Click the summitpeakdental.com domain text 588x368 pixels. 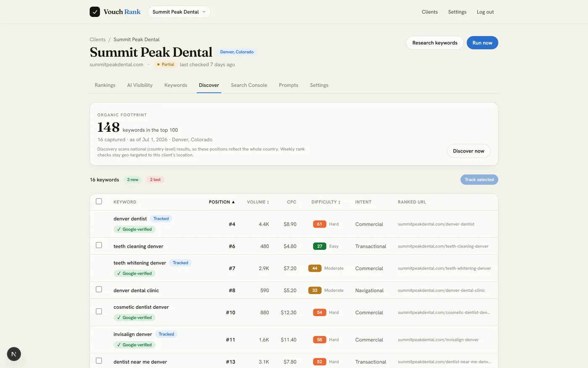tap(116, 64)
